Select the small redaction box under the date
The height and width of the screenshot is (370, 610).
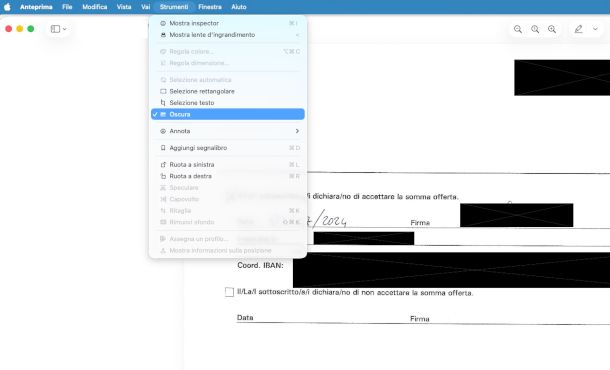364,238
